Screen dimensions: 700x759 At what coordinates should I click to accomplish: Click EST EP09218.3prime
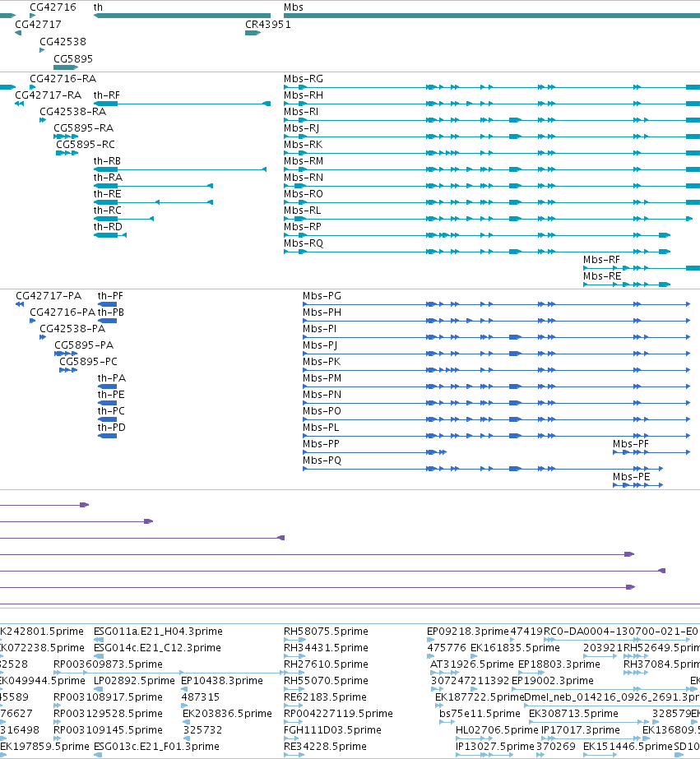coord(468,632)
